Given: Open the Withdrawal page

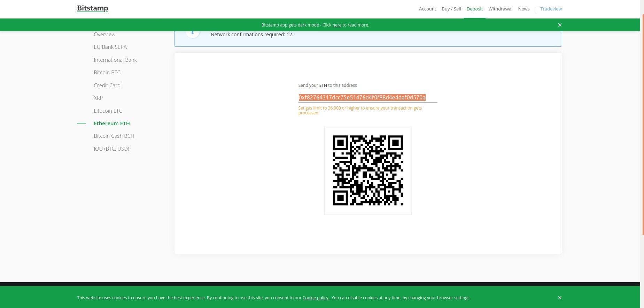Looking at the screenshot, I should pyautogui.click(x=500, y=9).
